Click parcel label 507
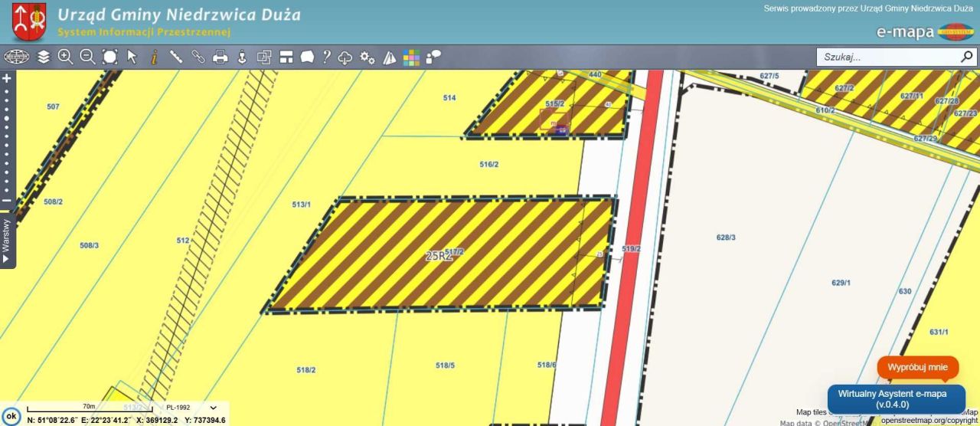 53,106
